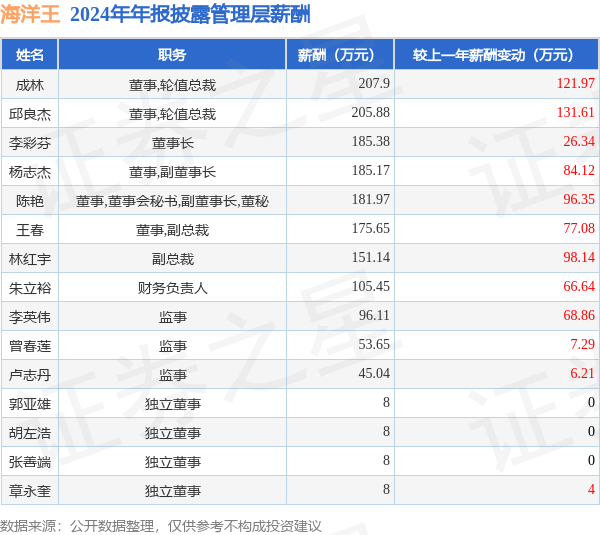This screenshot has width=600, height=535.
Task: Select the salary value 105.45
Action: [x=370, y=286]
